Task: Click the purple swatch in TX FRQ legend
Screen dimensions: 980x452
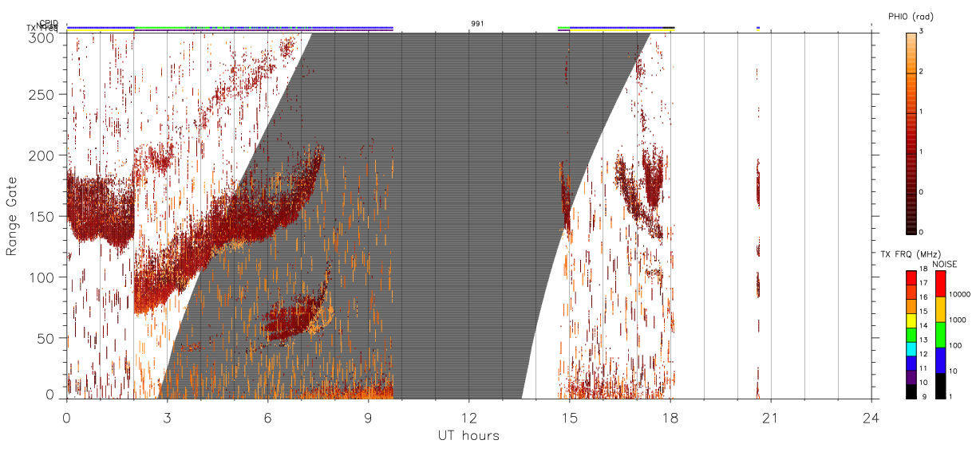Action: coord(911,377)
